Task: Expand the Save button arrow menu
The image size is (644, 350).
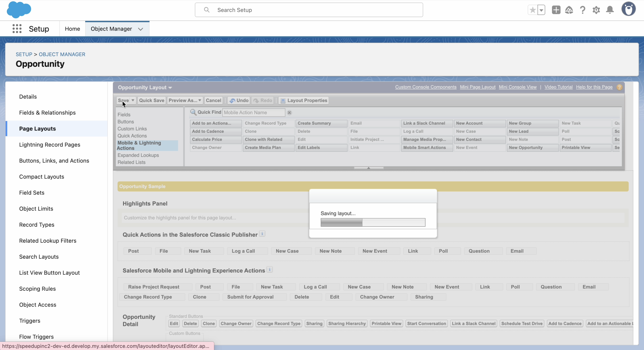Action: pyautogui.click(x=133, y=101)
